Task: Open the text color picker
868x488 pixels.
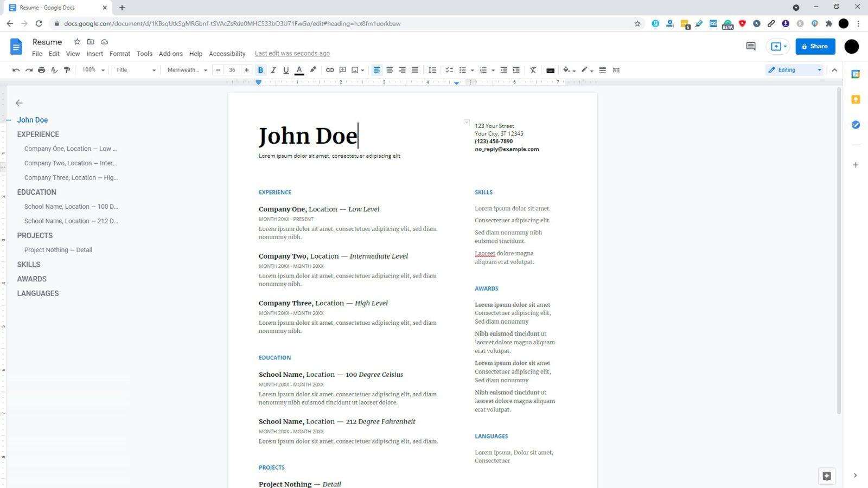Action: pos(299,69)
